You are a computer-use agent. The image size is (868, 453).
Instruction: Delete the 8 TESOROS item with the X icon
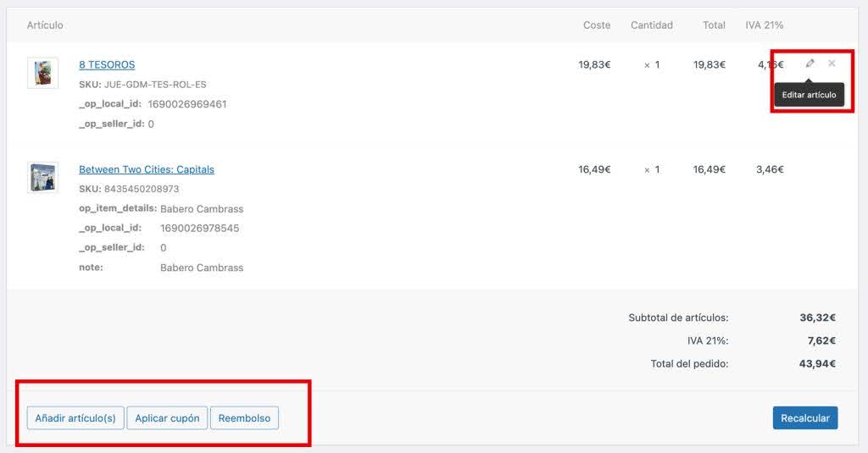click(832, 64)
